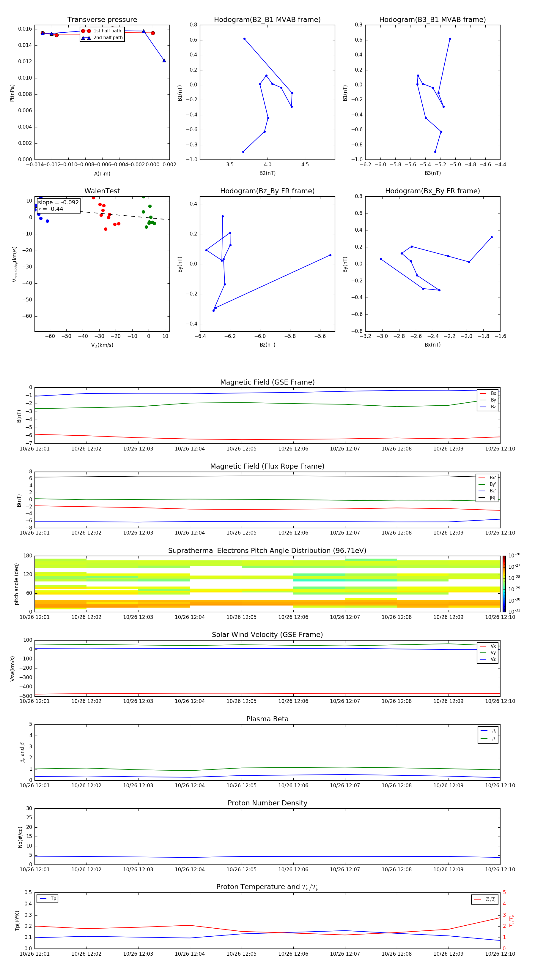The image size is (535, 980).
Task: Select the By entry in GSE field legend
Action: tap(488, 400)
